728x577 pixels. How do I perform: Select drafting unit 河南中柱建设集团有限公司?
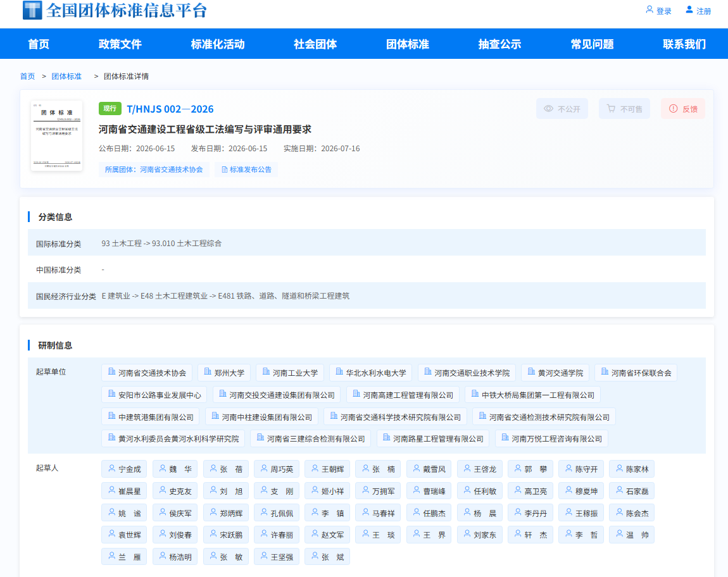(262, 417)
